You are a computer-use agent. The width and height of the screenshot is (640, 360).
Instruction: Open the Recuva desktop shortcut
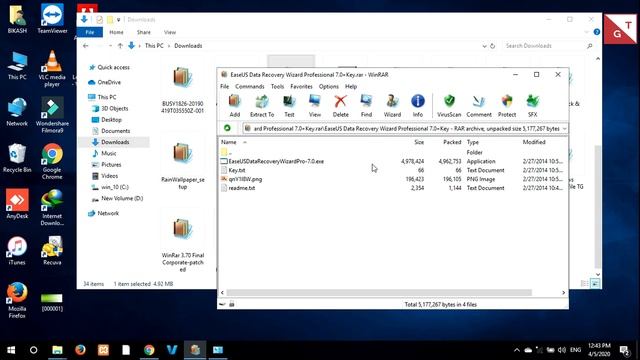tap(52, 251)
